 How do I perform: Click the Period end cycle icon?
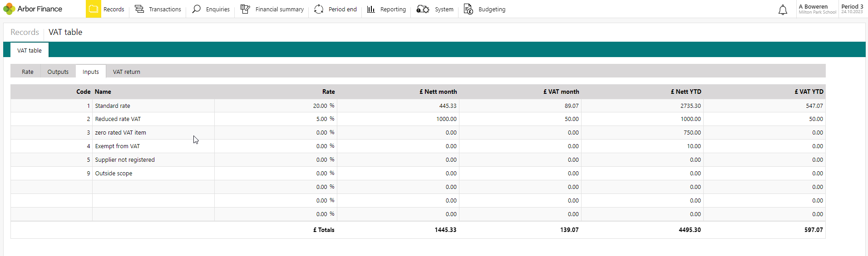(x=319, y=9)
